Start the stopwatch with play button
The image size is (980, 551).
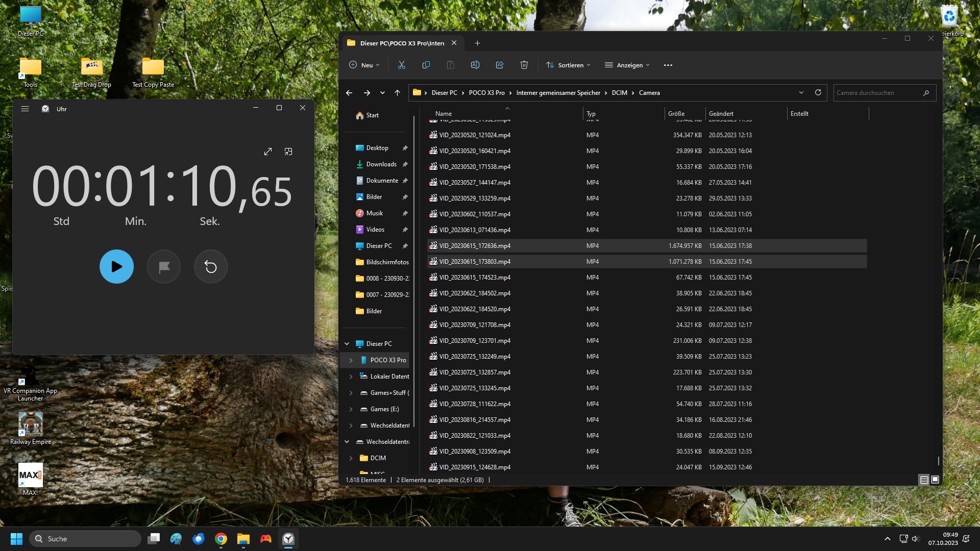(x=116, y=266)
